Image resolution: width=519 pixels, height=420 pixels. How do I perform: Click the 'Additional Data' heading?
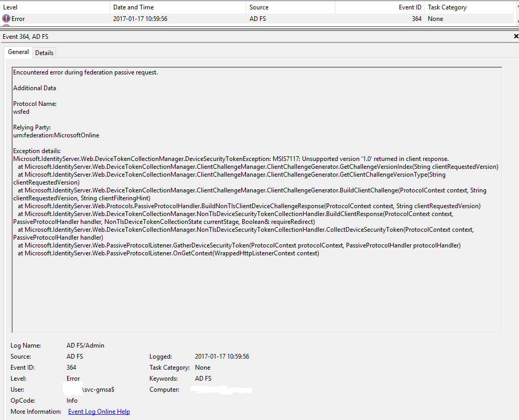coord(35,88)
